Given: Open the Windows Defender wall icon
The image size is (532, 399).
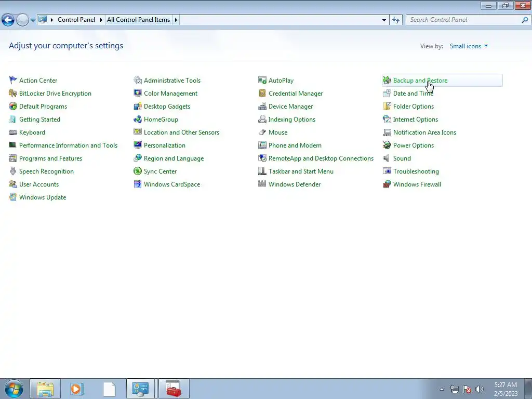Looking at the screenshot, I should (x=262, y=184).
